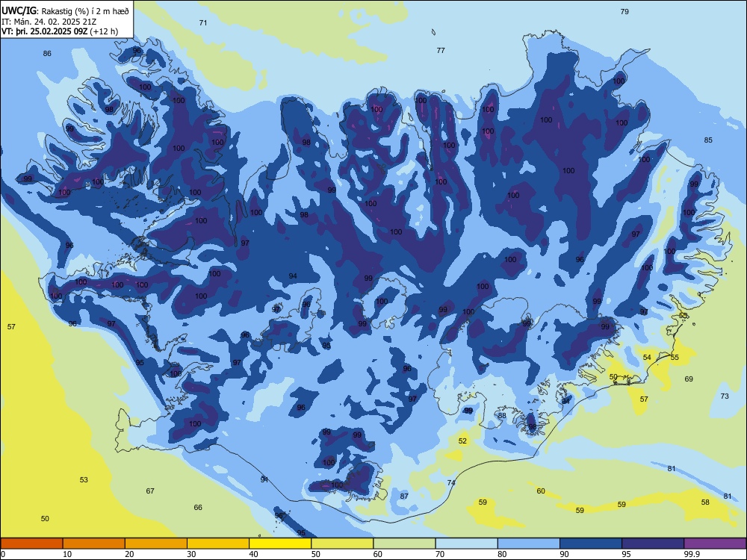Click the humidity value '85' on the map
747x560 pixels.
[x=708, y=140]
